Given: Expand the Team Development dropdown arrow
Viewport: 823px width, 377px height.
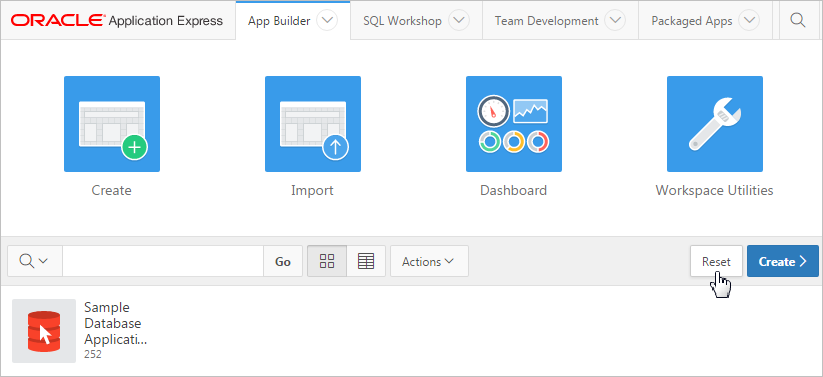Looking at the screenshot, I should 615,21.
